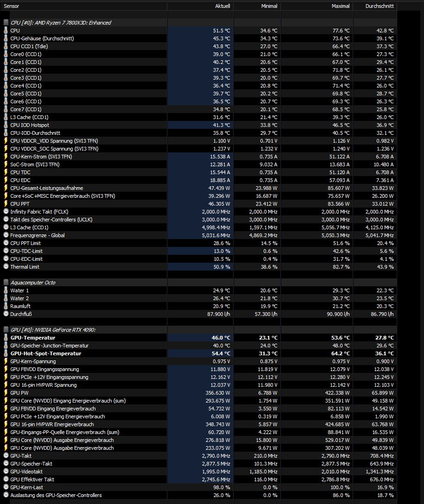Viewport: 424px width, 504px height.
Task: Click the Durchschnitt column header
Action: coord(375,6)
